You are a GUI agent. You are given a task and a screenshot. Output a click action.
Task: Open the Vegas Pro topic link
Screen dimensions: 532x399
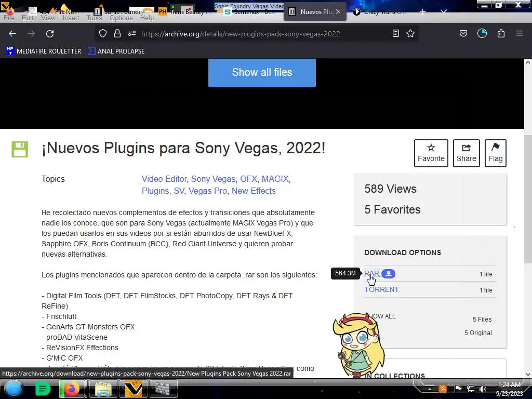tap(208, 191)
